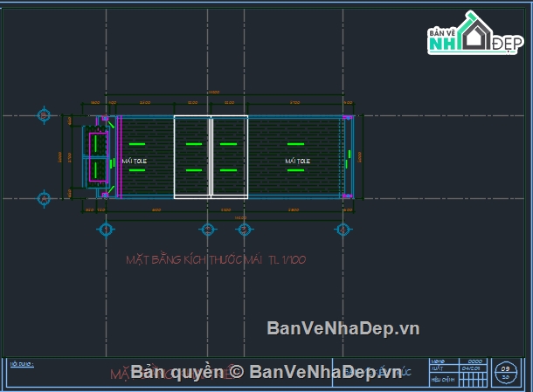Select the third grid bubble below the plan

[246, 230]
